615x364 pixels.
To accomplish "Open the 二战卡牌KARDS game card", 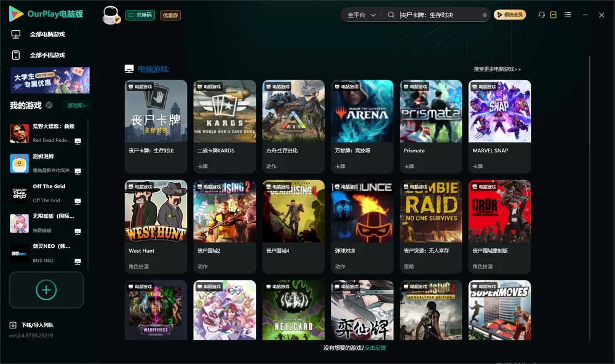I will pos(224,126).
